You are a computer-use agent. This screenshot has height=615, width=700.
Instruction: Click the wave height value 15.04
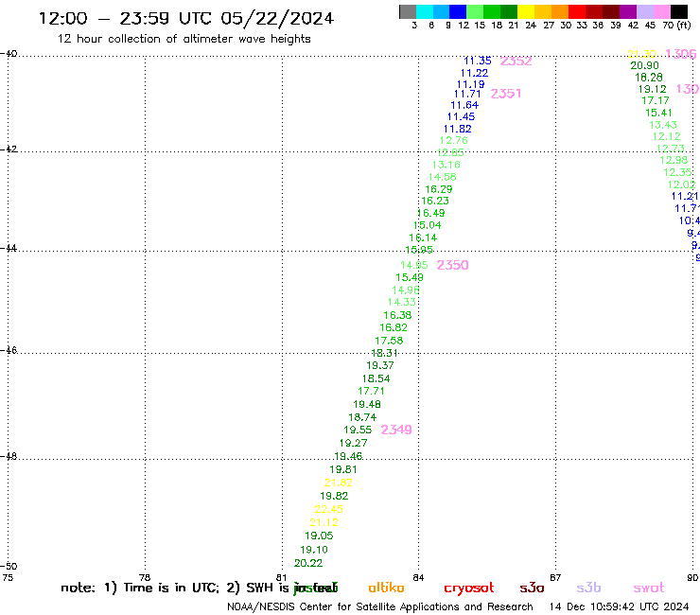[428, 225]
